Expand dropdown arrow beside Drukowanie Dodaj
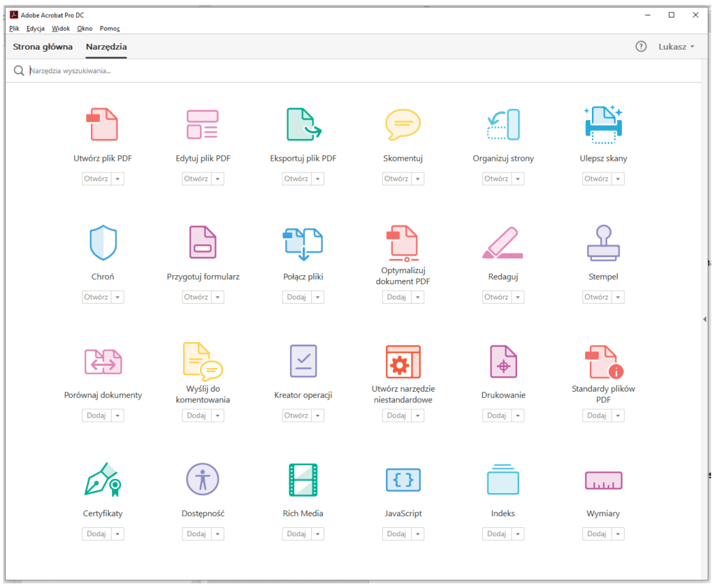This screenshot has width=715, height=588. click(x=518, y=416)
